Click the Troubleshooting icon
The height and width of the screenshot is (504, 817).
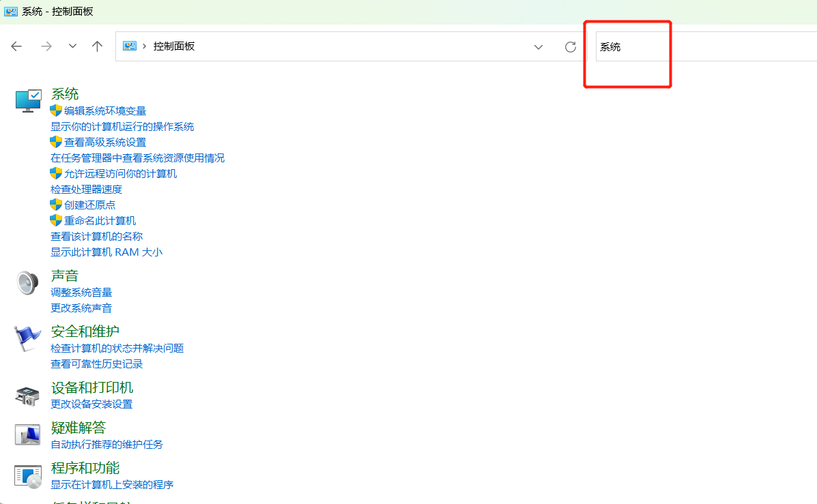(x=28, y=434)
